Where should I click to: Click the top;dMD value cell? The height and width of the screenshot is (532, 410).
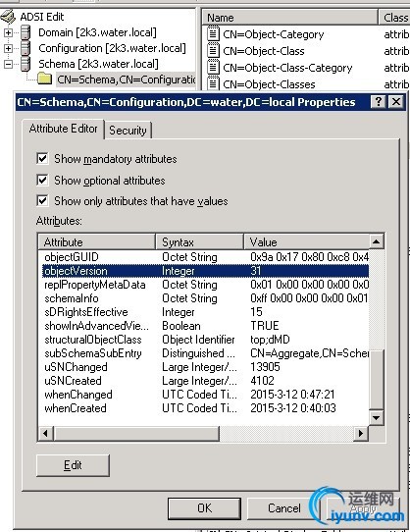pyautogui.click(x=270, y=340)
